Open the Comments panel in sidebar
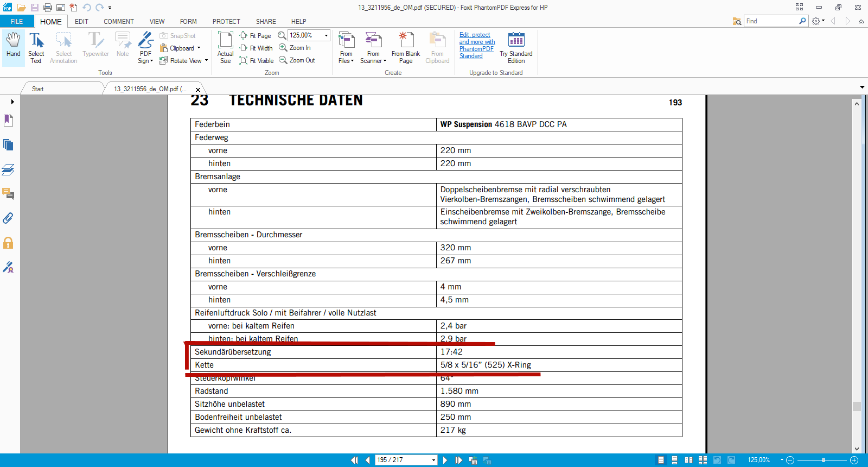This screenshot has height=467, width=868. pos(8,194)
